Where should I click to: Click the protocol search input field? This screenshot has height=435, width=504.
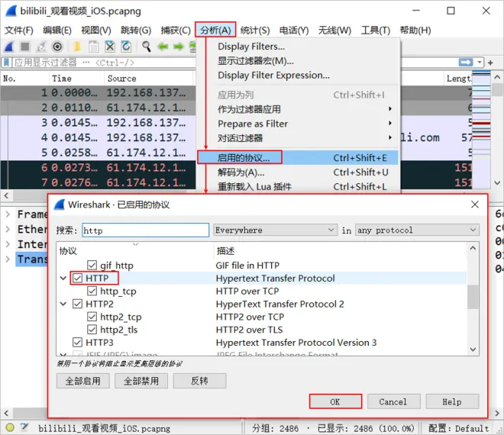point(145,230)
